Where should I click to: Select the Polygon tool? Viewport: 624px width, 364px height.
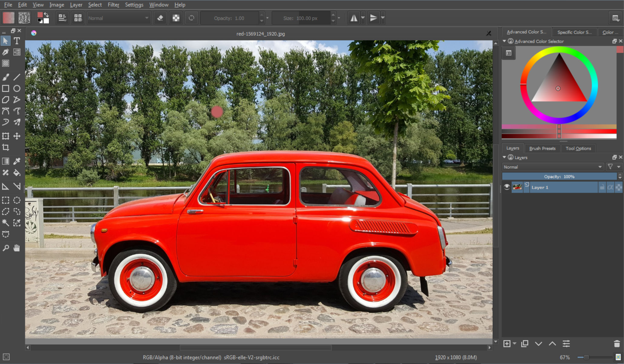[5, 100]
